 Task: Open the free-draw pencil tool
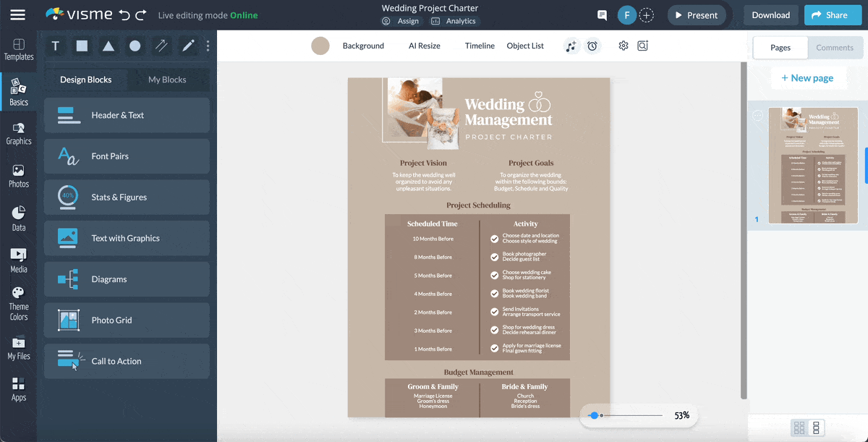(x=187, y=46)
